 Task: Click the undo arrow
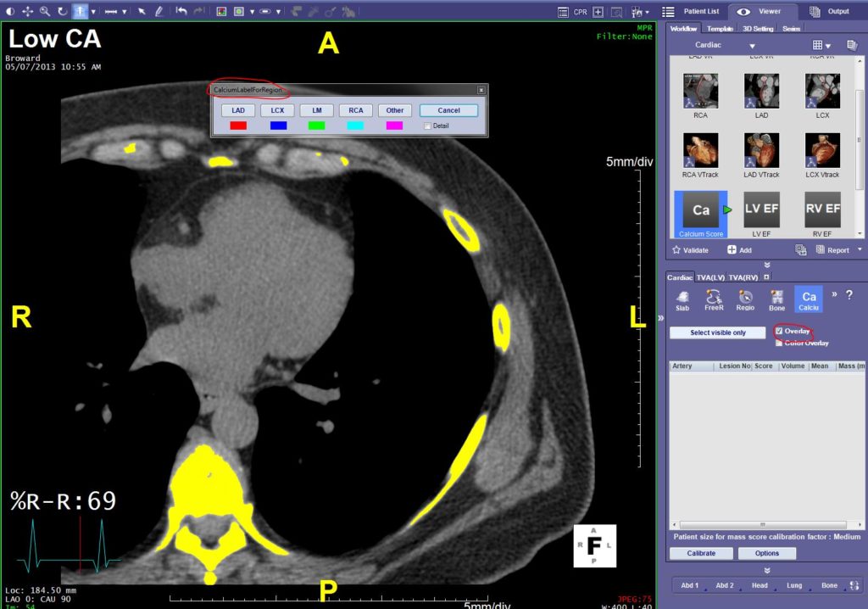(181, 11)
